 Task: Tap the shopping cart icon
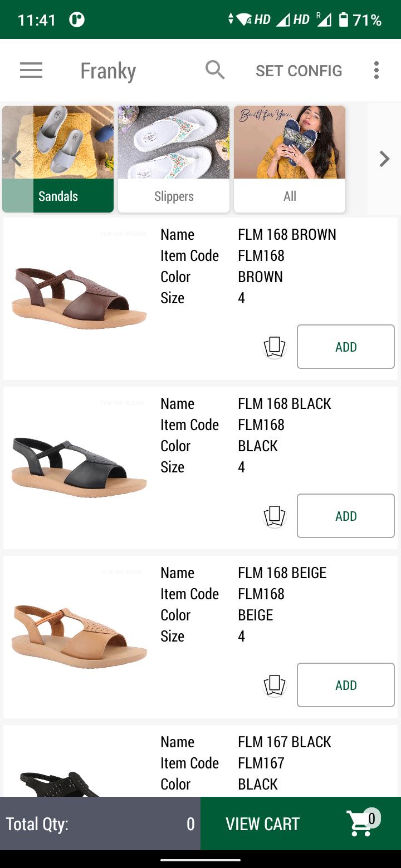(362, 823)
